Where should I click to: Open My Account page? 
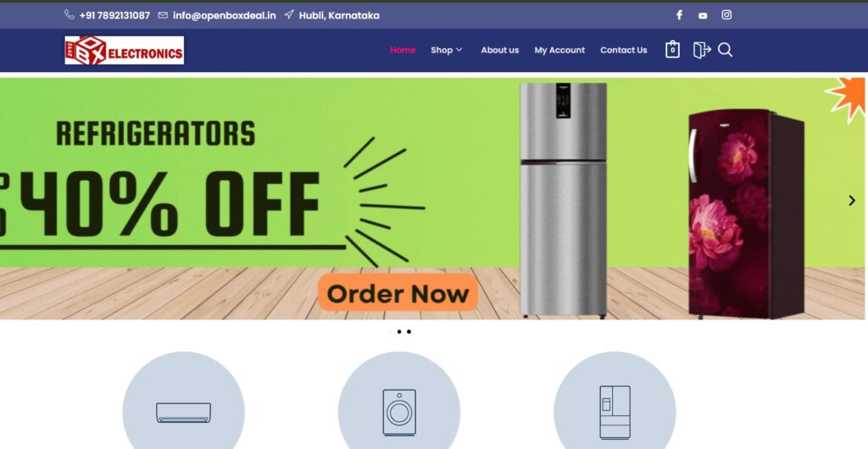point(559,50)
